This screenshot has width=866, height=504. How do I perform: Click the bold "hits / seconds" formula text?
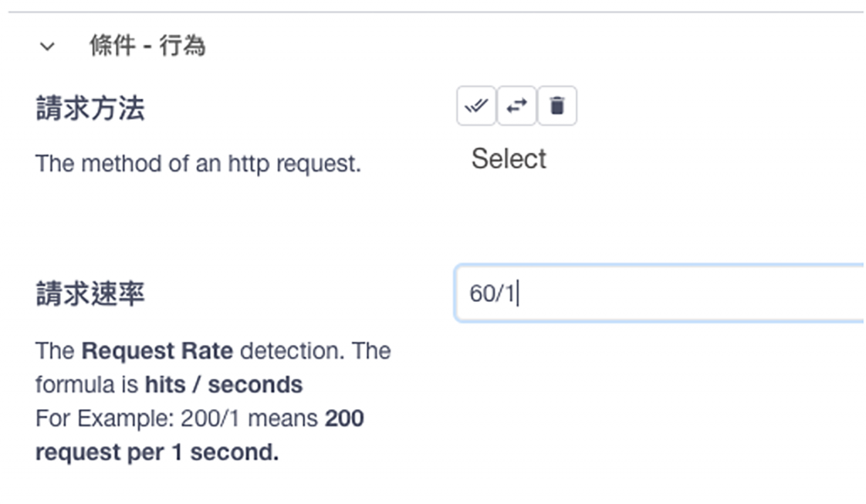click(223, 385)
